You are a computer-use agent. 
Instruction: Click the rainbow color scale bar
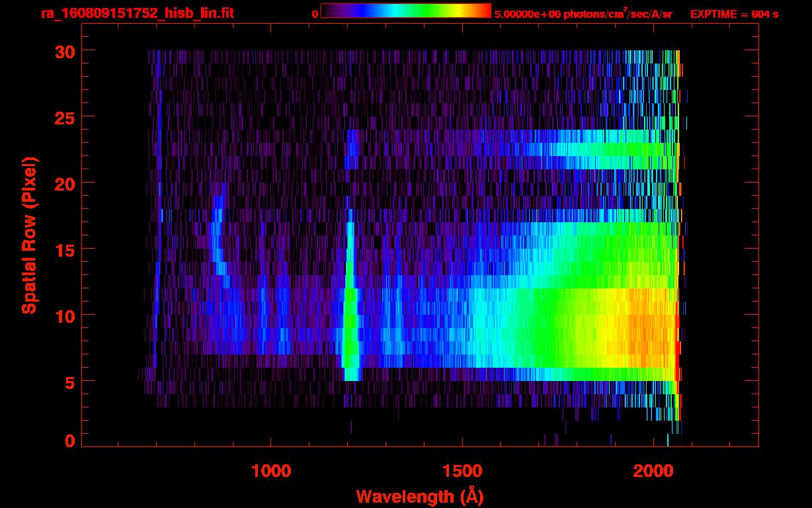click(406, 11)
